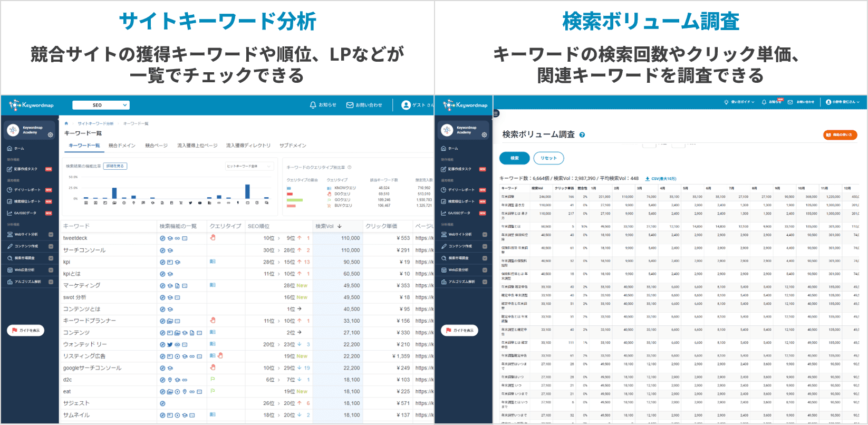Go to ホーム in the right sidebar

pyautogui.click(x=450, y=149)
